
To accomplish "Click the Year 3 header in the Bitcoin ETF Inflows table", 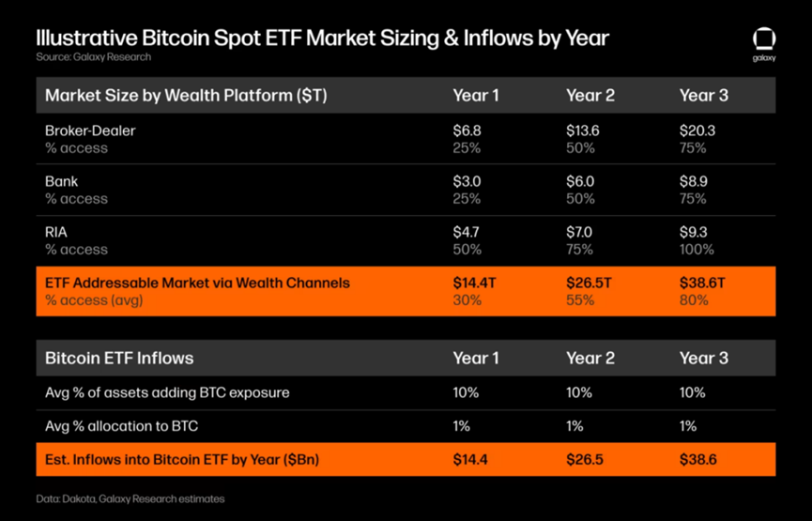I will (x=703, y=358).
